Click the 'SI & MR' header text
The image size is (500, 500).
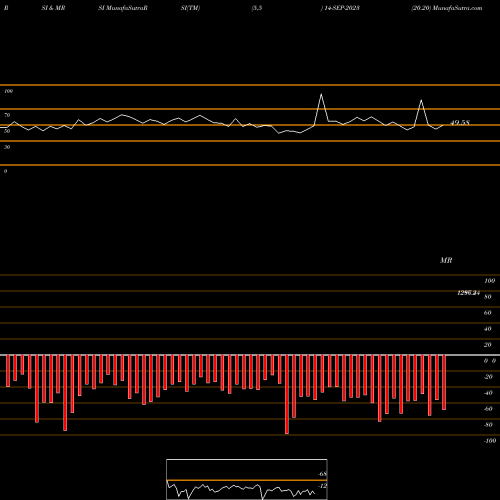point(53,8)
